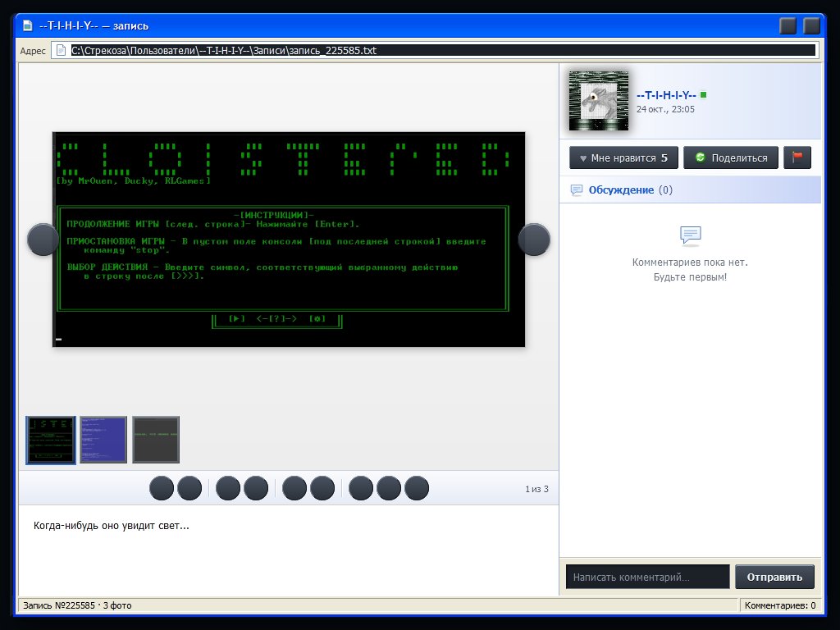Click the red flag report icon
Screen dimensions: 840x630
[797, 157]
